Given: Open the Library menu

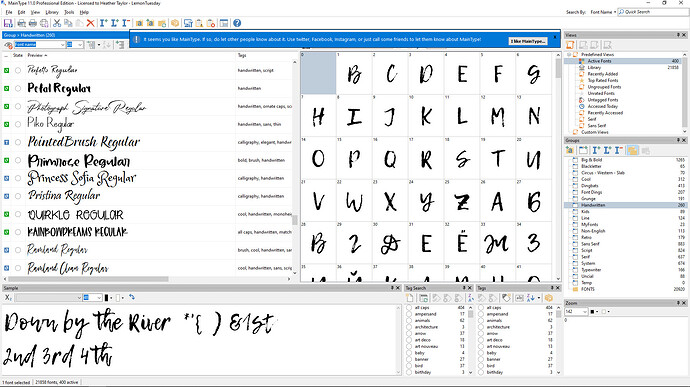Looking at the screenshot, I should [52, 12].
